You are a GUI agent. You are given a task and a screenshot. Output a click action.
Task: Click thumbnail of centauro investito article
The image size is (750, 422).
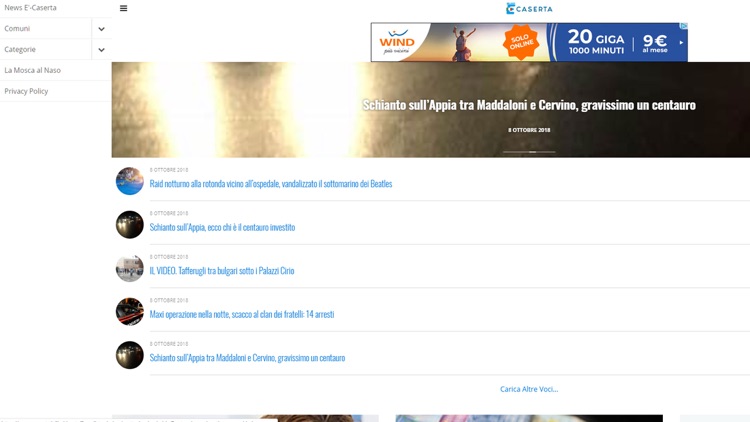pos(130,224)
